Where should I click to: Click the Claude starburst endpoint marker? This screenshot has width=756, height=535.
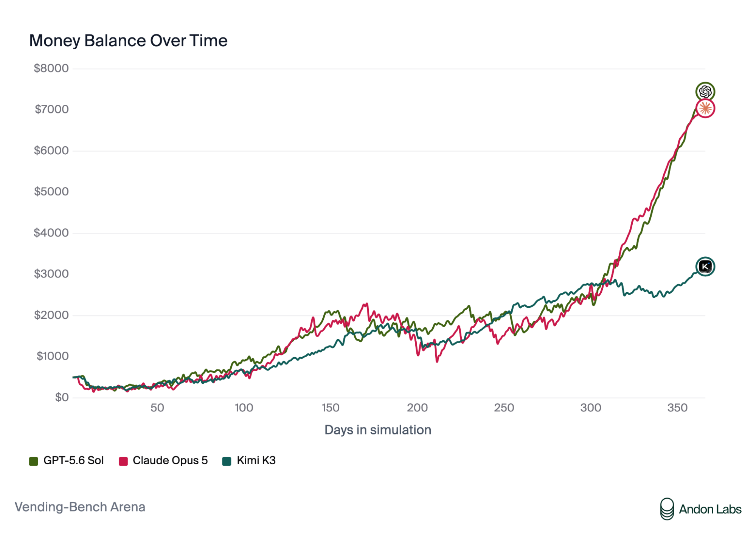705,109
